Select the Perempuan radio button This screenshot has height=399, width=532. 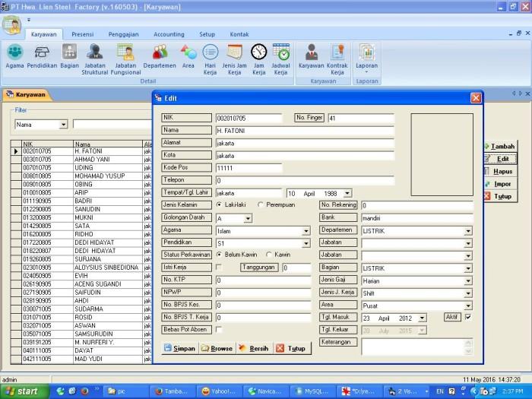click(x=261, y=204)
